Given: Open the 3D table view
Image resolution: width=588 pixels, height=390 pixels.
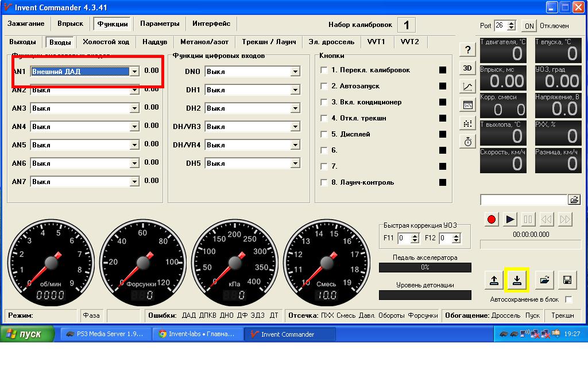Looking at the screenshot, I should coord(467,68).
